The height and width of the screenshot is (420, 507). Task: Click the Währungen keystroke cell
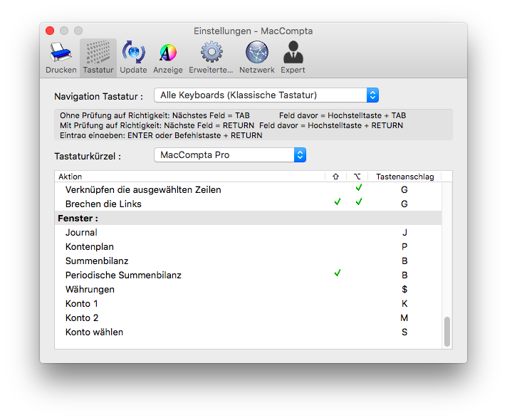pos(404,290)
